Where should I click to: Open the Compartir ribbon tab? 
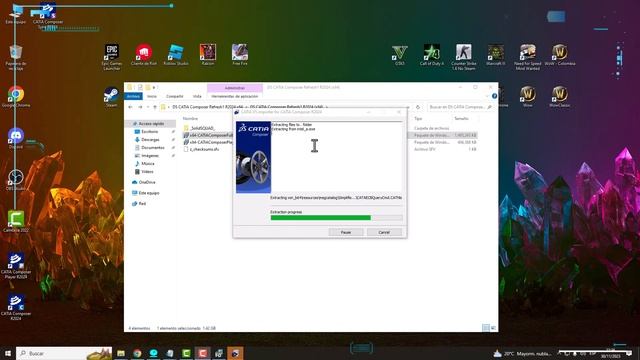pyautogui.click(x=174, y=96)
